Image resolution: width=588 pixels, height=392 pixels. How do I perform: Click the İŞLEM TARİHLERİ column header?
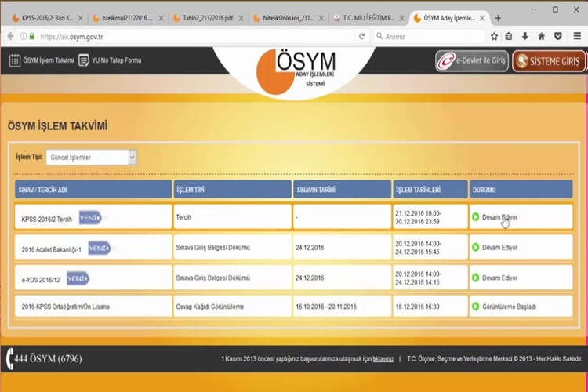(430, 190)
